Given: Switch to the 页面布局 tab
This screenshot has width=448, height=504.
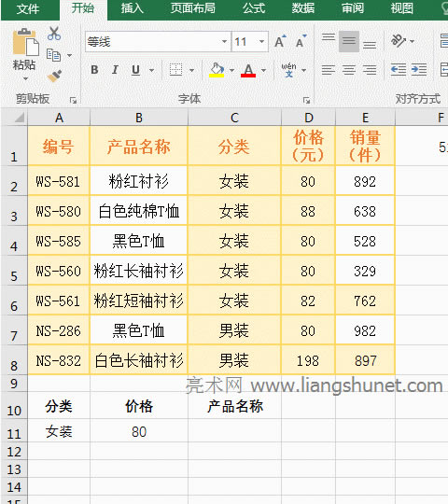Looking at the screenshot, I should coord(193,8).
